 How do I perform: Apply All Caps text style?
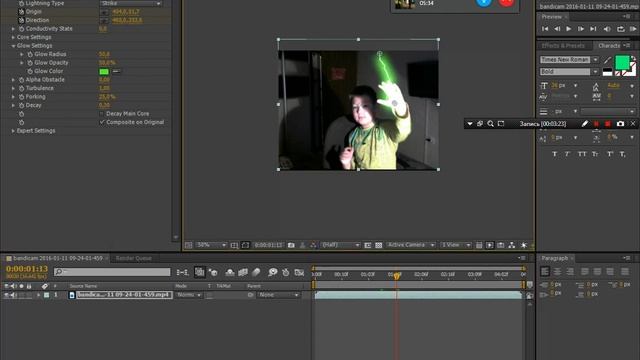tap(582, 154)
